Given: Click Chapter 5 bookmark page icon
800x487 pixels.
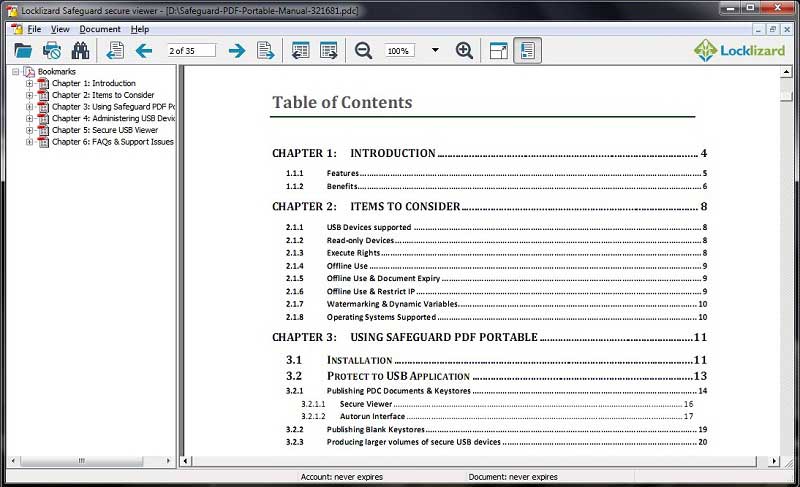Looking at the screenshot, I should [43, 130].
